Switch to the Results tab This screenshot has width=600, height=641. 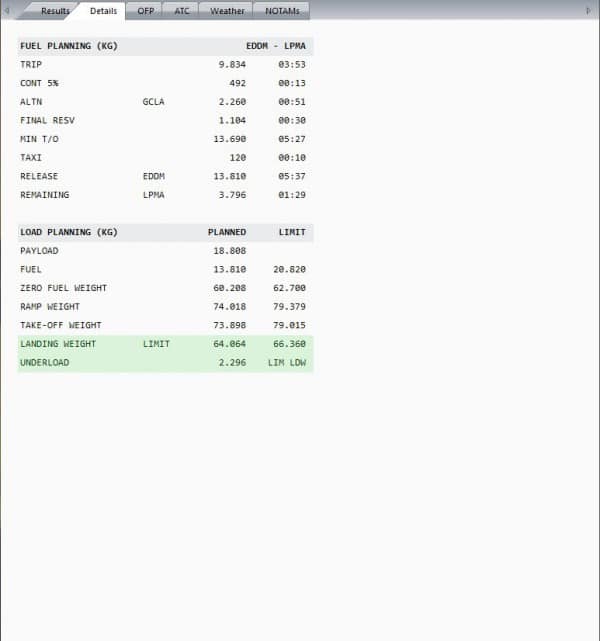point(55,11)
